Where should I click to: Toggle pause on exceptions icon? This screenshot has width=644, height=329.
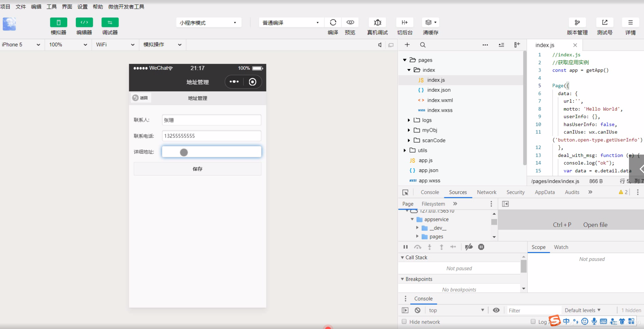481,247
